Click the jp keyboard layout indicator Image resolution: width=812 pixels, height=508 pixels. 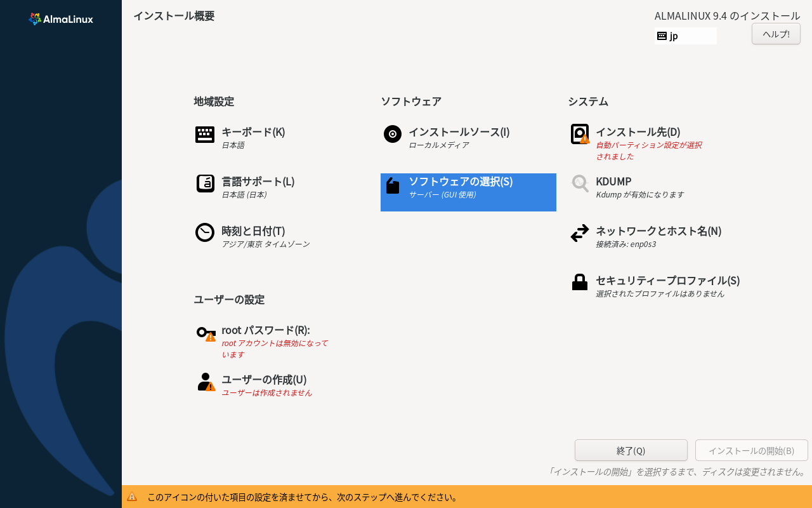pyautogui.click(x=686, y=36)
